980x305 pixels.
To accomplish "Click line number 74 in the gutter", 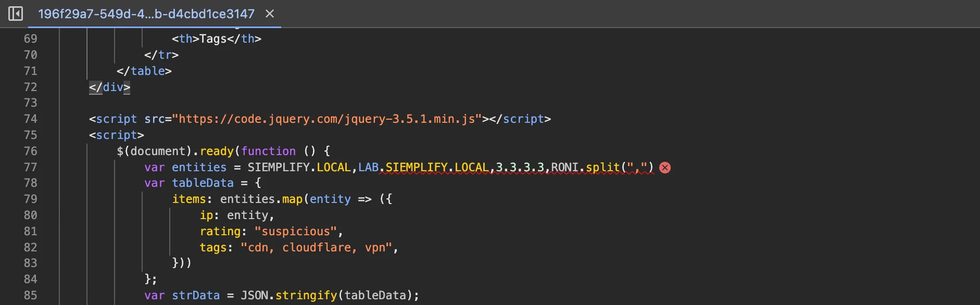I will [31, 119].
